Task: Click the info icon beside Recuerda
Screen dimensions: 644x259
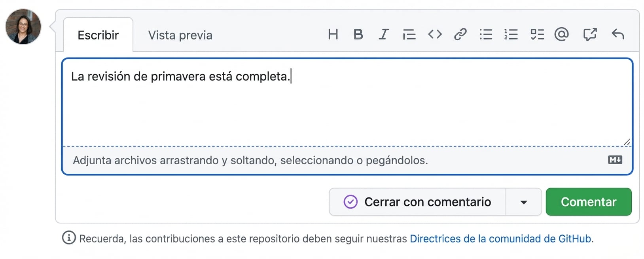Action: (x=69, y=238)
